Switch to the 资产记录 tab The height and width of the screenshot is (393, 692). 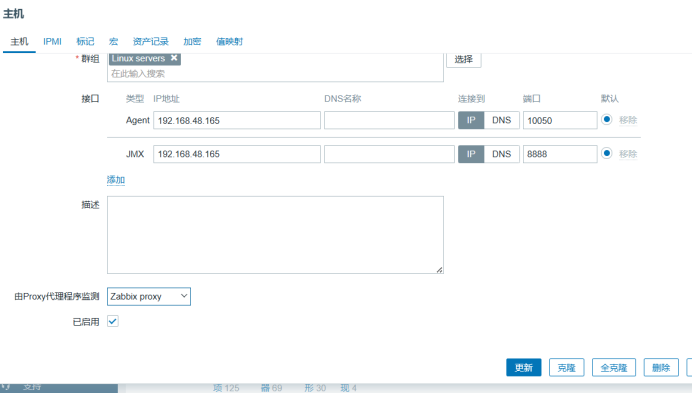[x=150, y=42]
